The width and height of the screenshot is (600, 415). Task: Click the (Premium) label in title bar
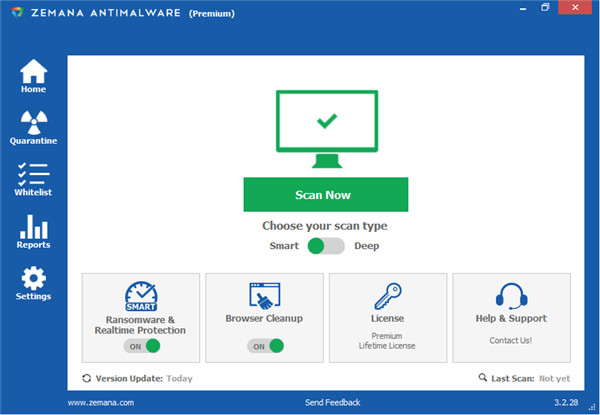coord(212,14)
